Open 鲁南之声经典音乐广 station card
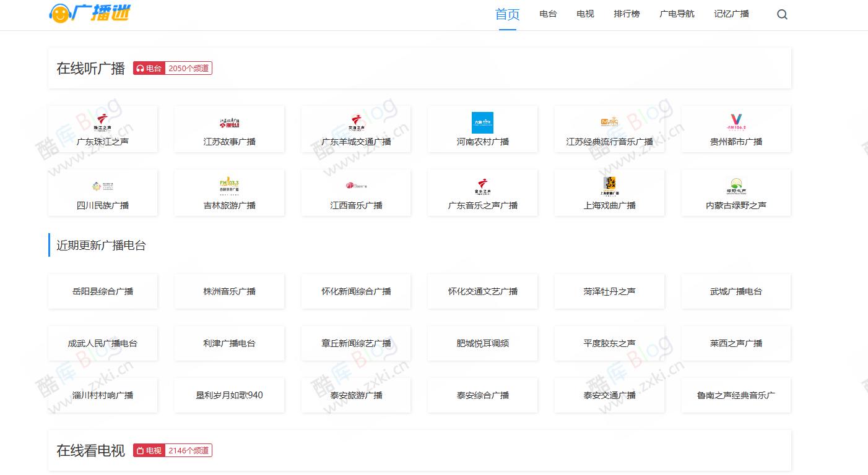Viewport: 868px width, 475px height. pyautogui.click(x=736, y=395)
